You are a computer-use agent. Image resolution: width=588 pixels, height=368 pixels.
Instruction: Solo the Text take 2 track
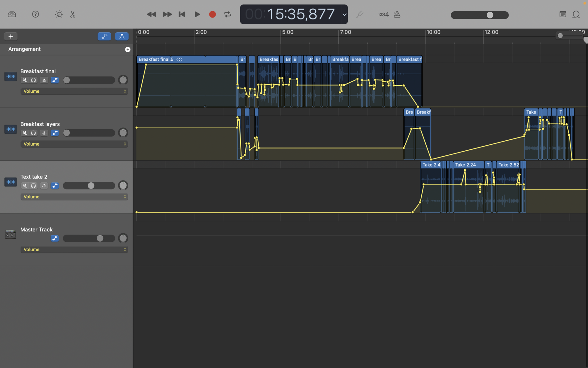(x=33, y=186)
